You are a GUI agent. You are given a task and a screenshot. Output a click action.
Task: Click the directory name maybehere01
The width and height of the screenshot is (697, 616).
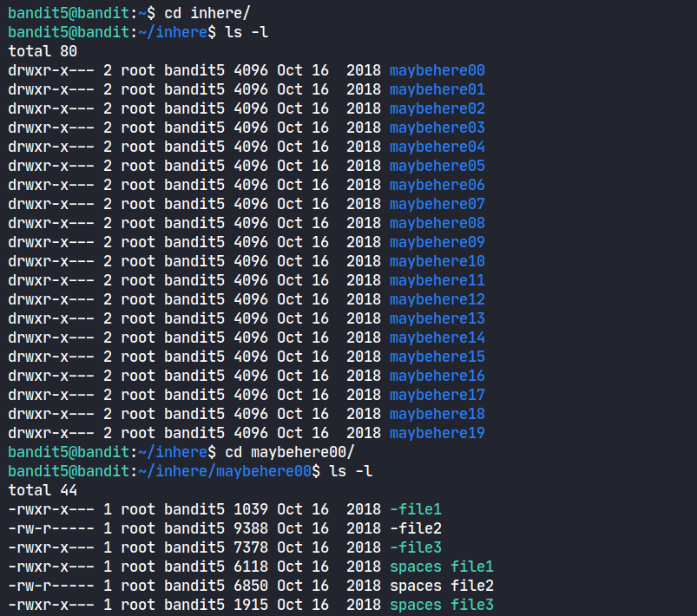click(437, 89)
